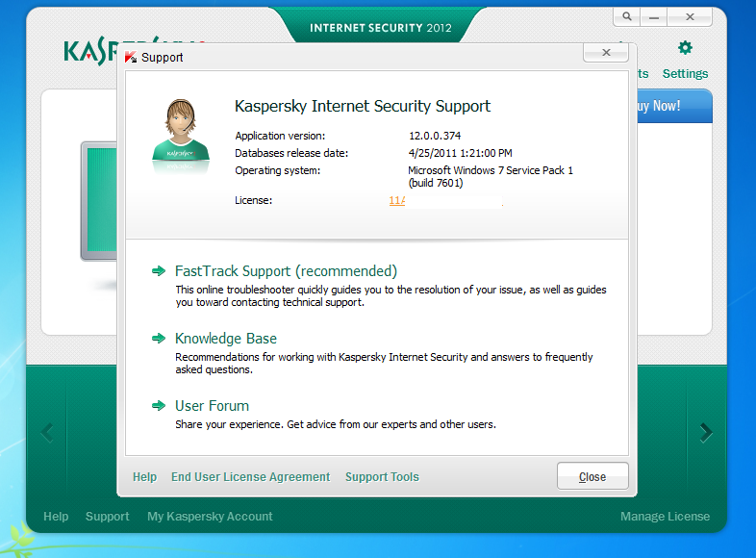Open Support Tools
Viewport: 756px width, 558px height.
coord(382,477)
